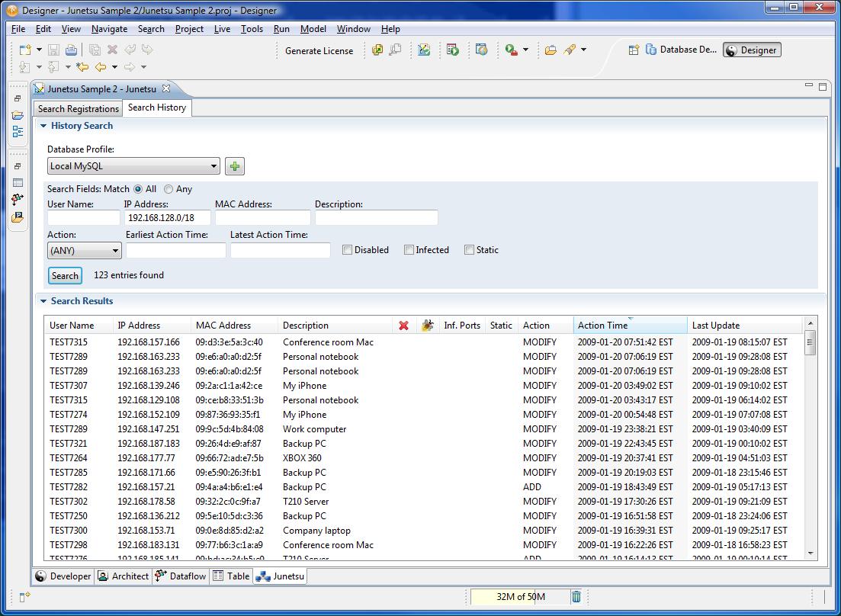Click the Search button

[x=65, y=275]
